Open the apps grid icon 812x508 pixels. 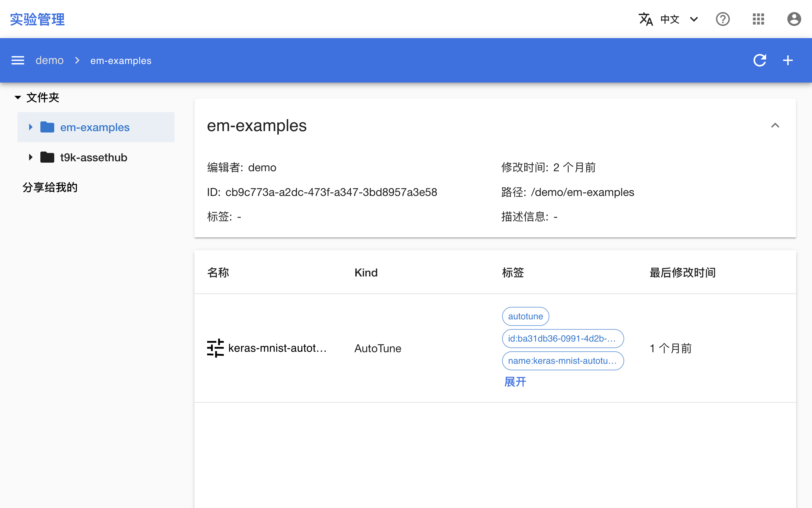pyautogui.click(x=758, y=19)
